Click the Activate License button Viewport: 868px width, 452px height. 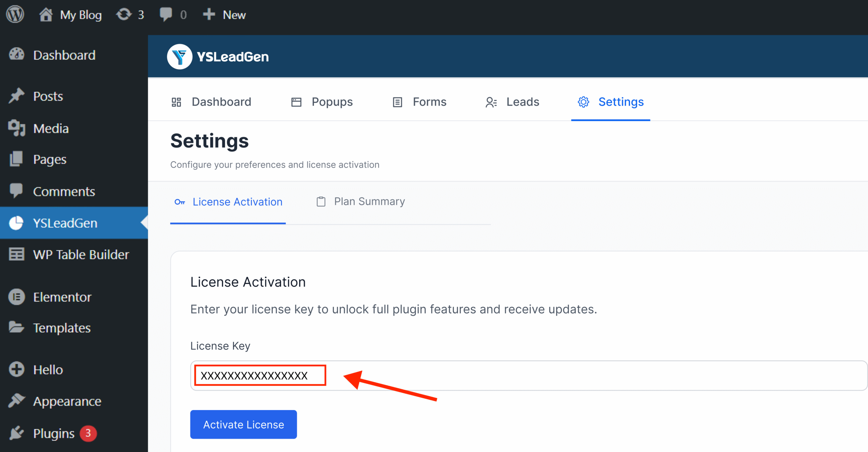tap(243, 424)
